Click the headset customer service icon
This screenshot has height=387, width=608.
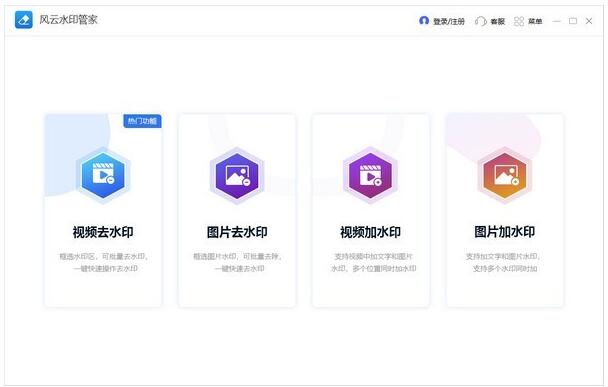(x=480, y=21)
